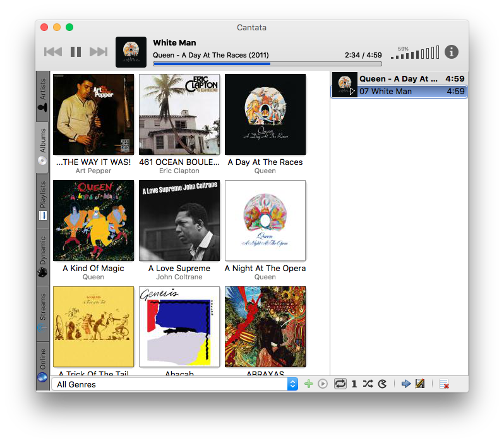The width and height of the screenshot is (504, 443).
Task: Open the Playlists tab
Action: pyautogui.click(x=43, y=202)
